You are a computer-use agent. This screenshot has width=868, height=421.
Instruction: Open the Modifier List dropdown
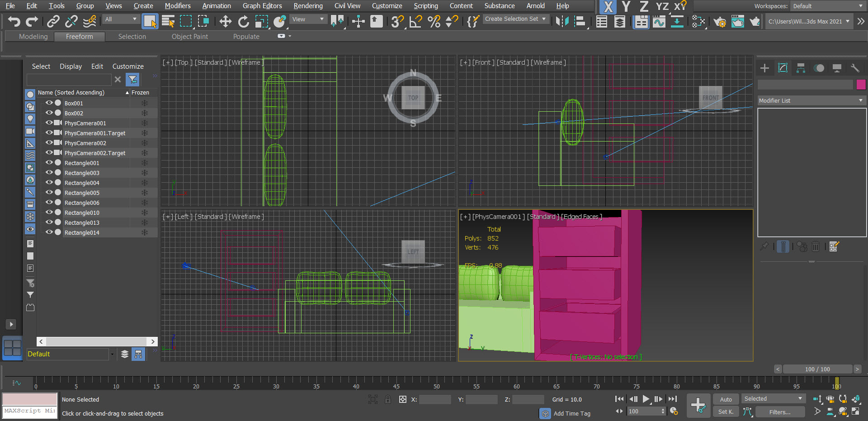pyautogui.click(x=811, y=100)
